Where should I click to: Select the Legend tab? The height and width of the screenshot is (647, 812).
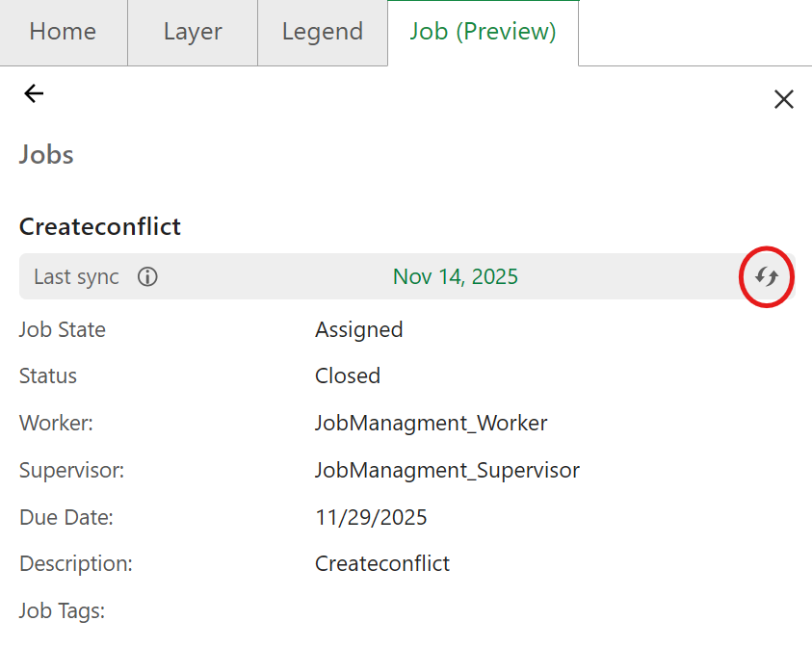click(x=322, y=32)
